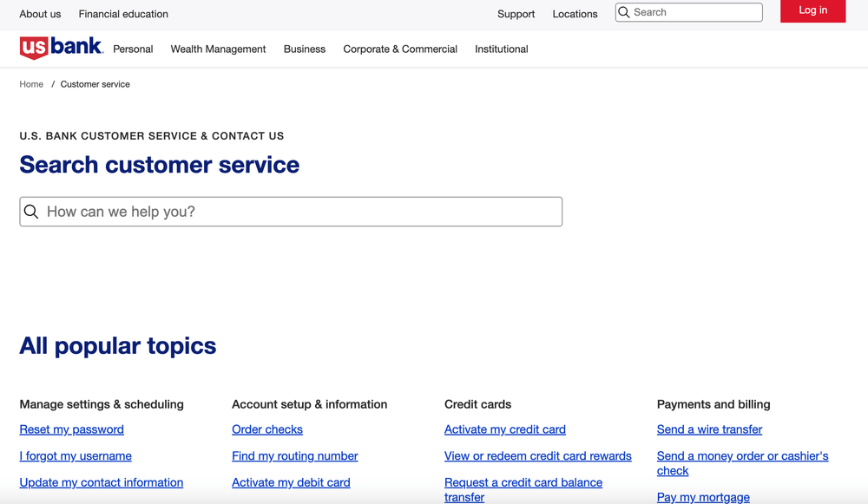Viewport: 868px width, 504px height.
Task: Open Corporate & Commercial menu
Action: pyautogui.click(x=400, y=49)
